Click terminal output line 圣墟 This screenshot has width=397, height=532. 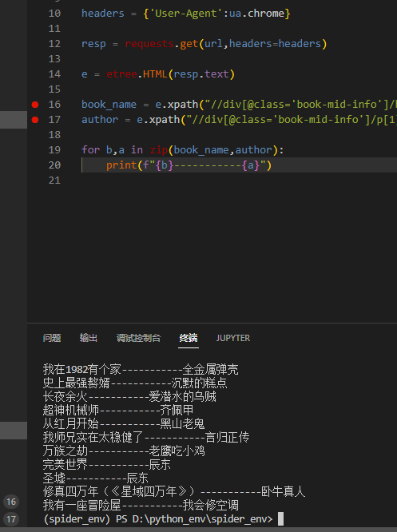click(x=96, y=478)
